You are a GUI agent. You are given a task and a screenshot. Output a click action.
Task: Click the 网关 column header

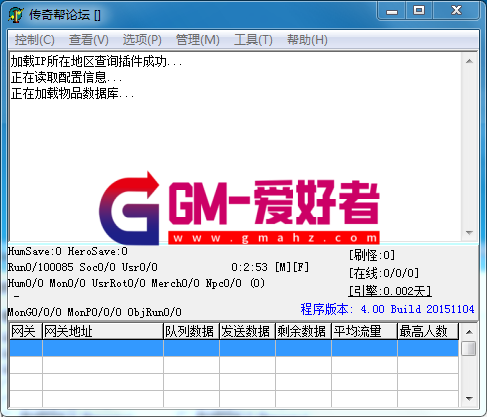26,331
